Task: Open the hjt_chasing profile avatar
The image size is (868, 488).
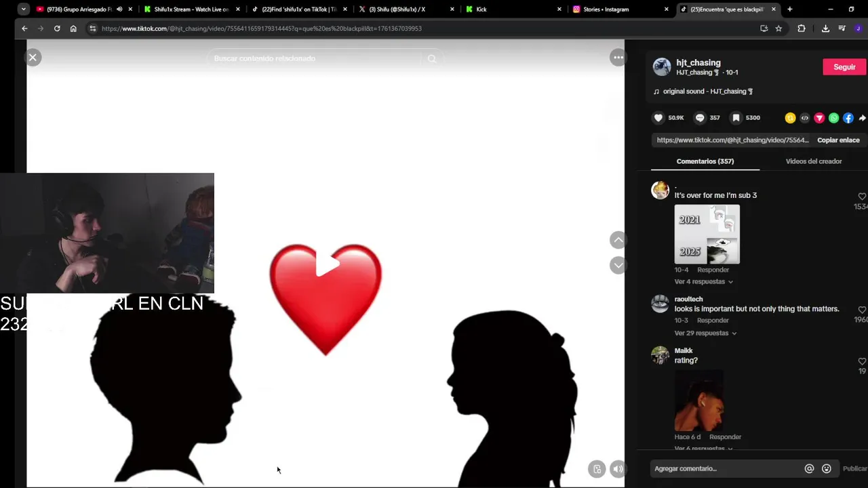Action: 662,67
